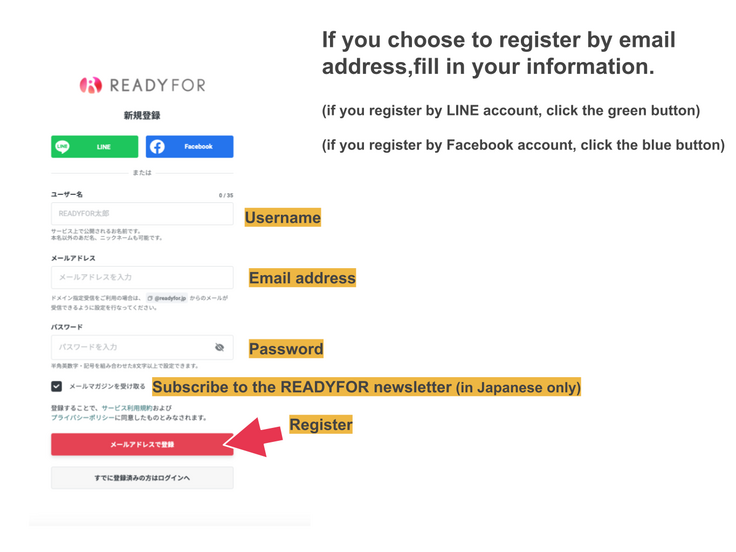The height and width of the screenshot is (552, 736).
Task: Uncheck the newsletter subscription checkbox
Action: click(57, 386)
